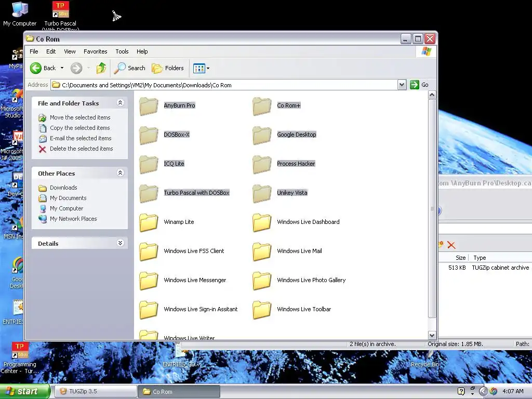This screenshot has width=532, height=399.
Task: Open the Views dropdown arrow
Action: coord(208,68)
